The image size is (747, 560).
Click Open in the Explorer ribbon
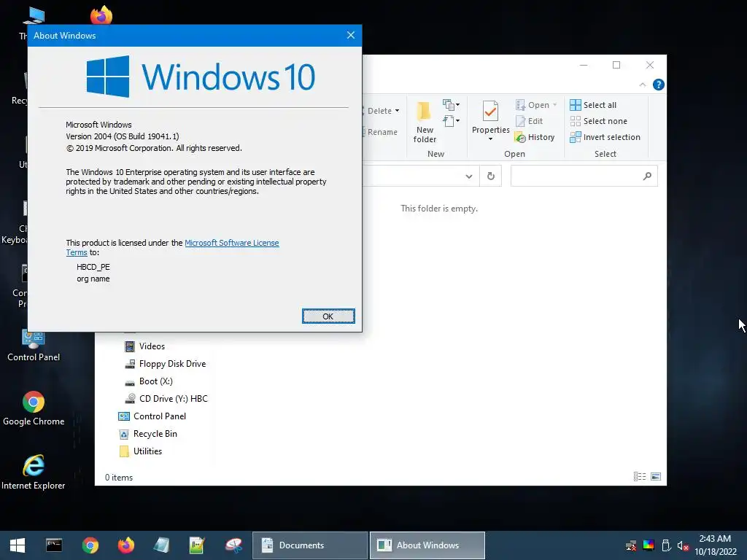coord(536,105)
